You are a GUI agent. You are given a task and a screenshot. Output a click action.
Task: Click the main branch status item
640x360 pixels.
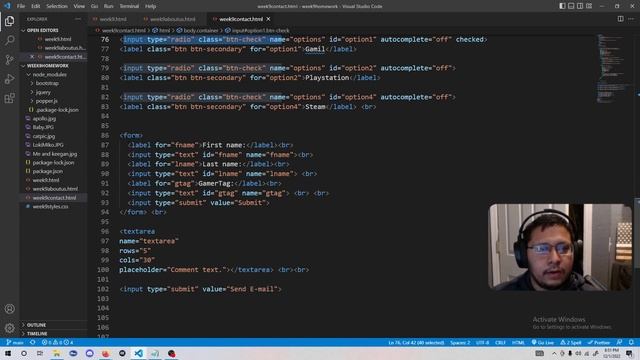pyautogui.click(x=15, y=342)
